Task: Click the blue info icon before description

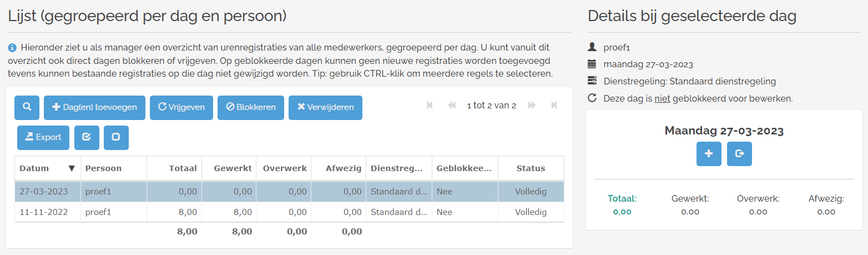Action: pos(12,48)
